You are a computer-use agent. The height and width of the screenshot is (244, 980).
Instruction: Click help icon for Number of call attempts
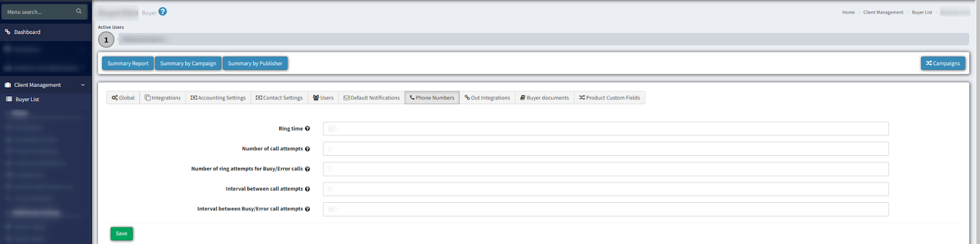(x=307, y=149)
